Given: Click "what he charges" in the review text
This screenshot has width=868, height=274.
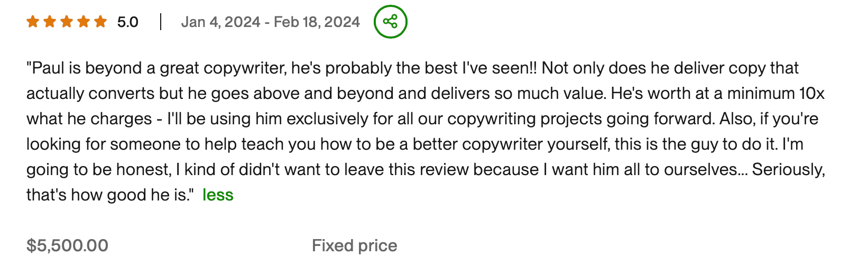Looking at the screenshot, I should pos(90,119).
